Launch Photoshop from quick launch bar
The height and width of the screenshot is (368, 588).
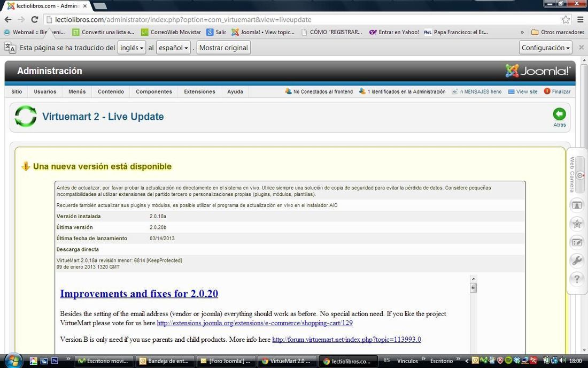55,361
